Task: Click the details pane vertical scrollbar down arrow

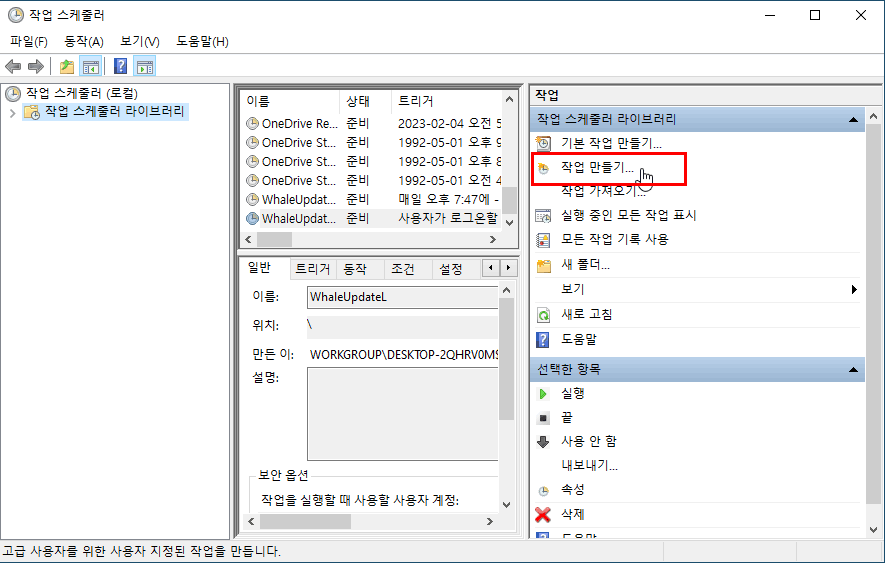Action: pos(506,505)
